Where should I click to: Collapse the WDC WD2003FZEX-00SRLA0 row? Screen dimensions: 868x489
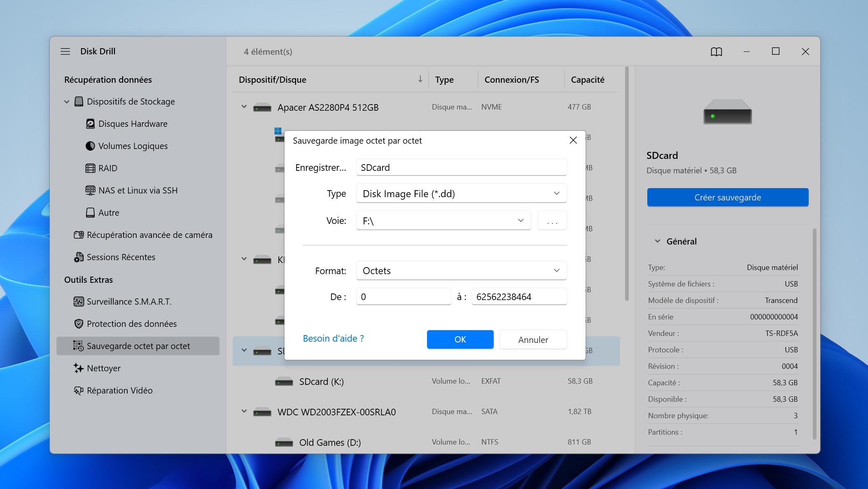pyautogui.click(x=244, y=411)
